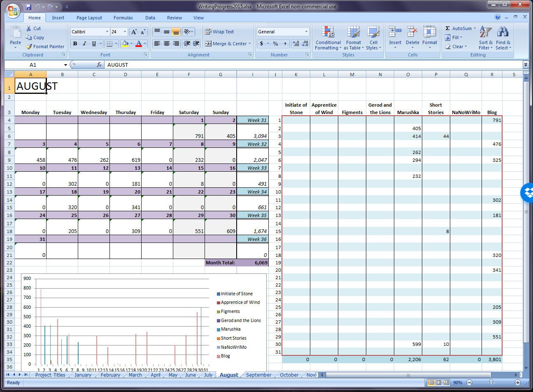This screenshot has width=533, height=392.
Task: Switch to the Formulas ribbon tab
Action: 123,18
